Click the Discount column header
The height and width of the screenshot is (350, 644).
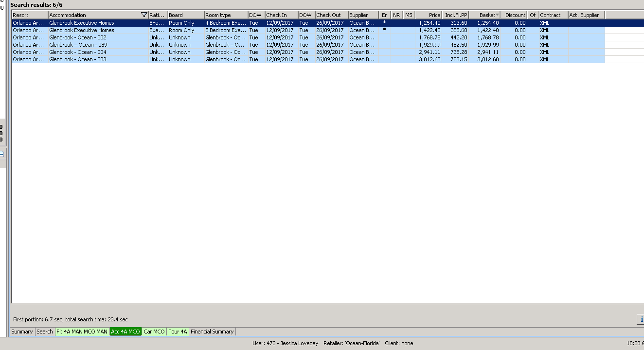514,15
